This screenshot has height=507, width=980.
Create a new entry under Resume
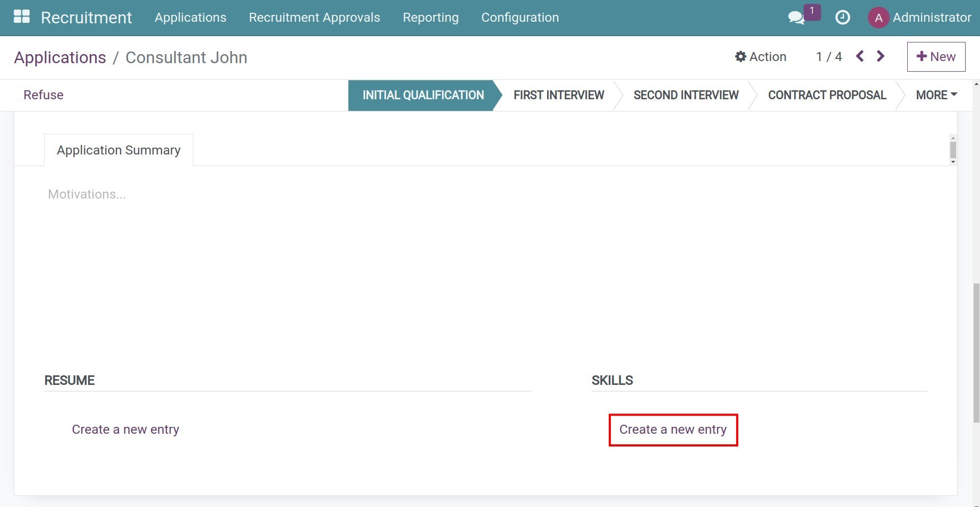126,429
